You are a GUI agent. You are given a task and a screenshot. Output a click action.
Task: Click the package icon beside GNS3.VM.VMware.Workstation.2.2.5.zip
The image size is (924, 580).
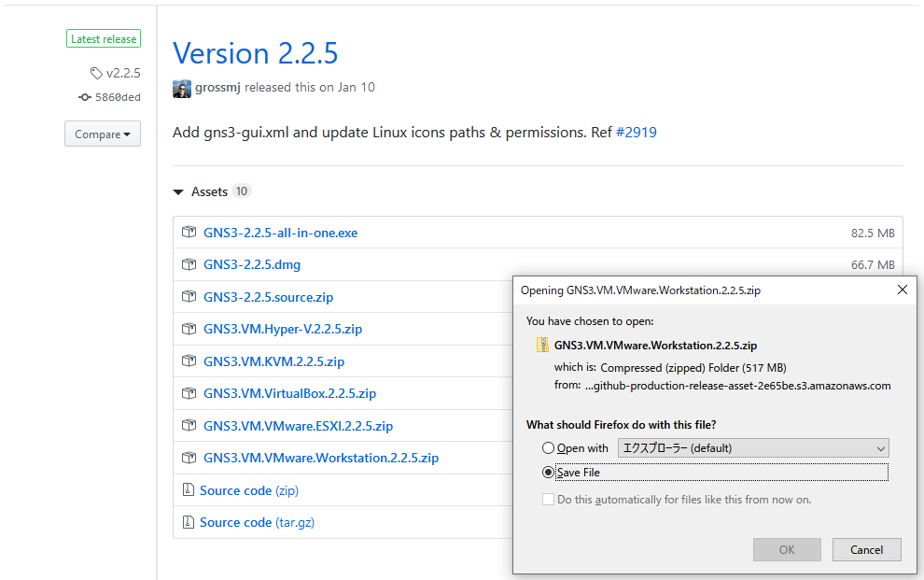point(189,457)
